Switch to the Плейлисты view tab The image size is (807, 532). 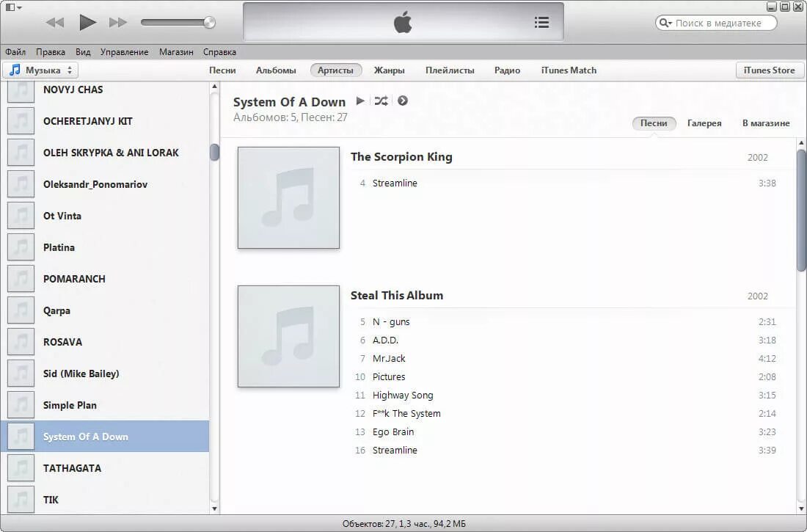pyautogui.click(x=450, y=70)
